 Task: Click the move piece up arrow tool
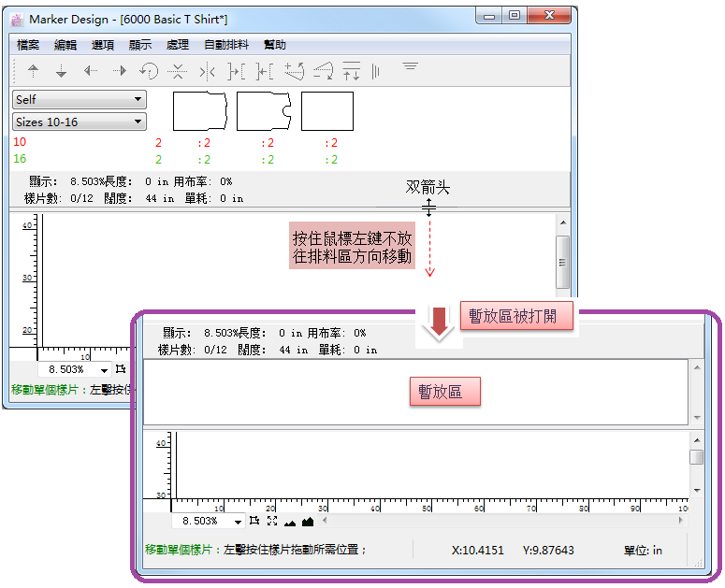tap(34, 70)
